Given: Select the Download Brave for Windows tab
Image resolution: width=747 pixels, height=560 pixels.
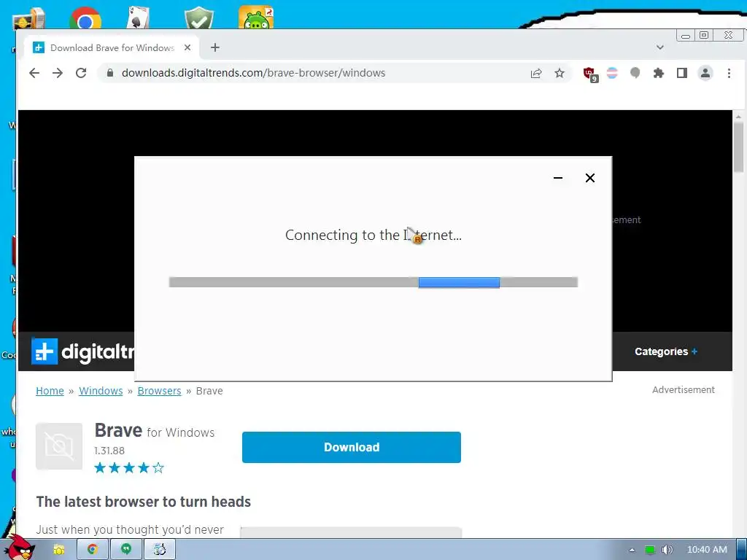Looking at the screenshot, I should tap(112, 47).
